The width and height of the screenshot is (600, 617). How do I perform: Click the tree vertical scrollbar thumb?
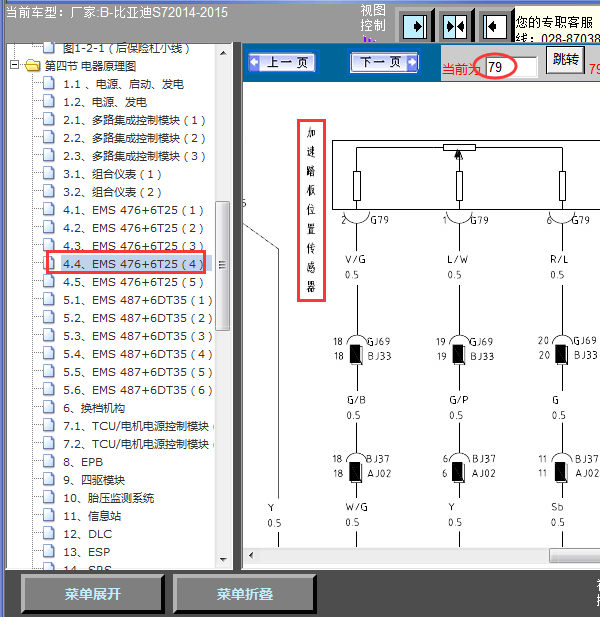tap(223, 266)
